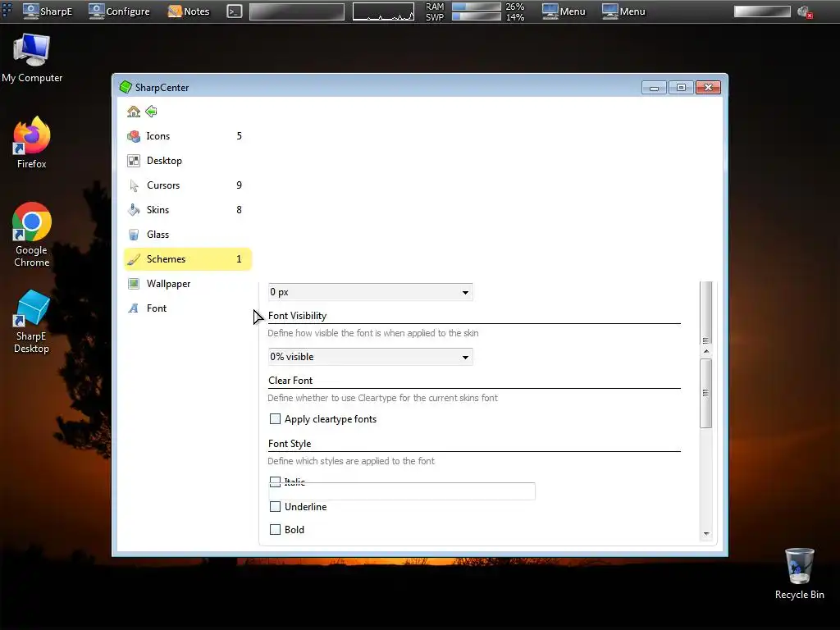
Task: Go back using the green arrow icon
Action: pyautogui.click(x=151, y=112)
